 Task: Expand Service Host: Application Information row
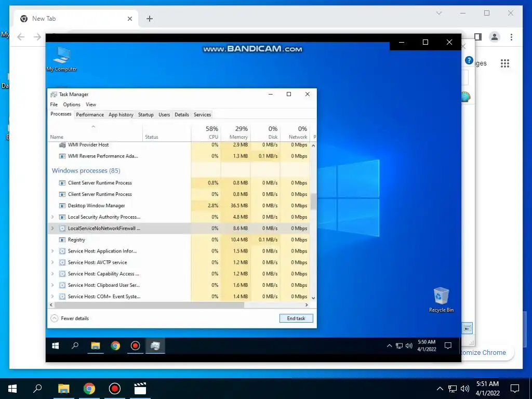52,251
